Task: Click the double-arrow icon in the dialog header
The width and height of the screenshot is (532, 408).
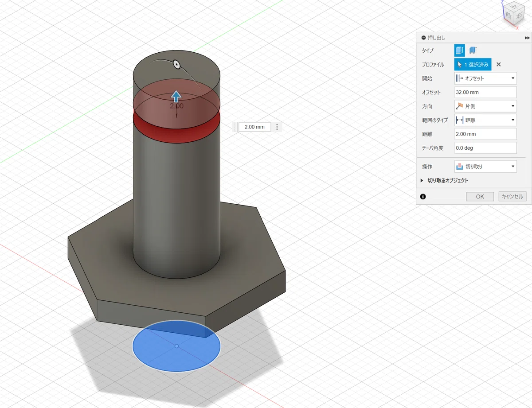Action: point(527,38)
